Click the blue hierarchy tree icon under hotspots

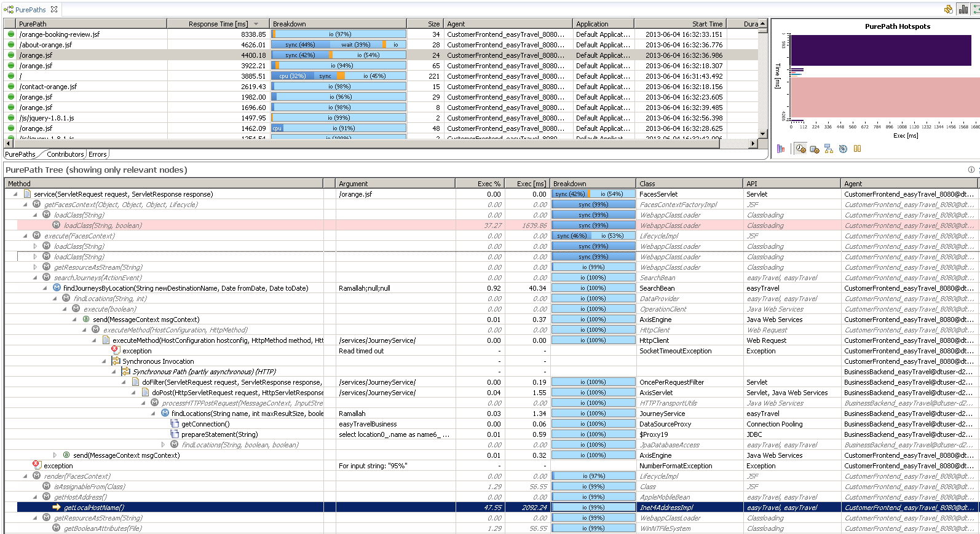(829, 149)
